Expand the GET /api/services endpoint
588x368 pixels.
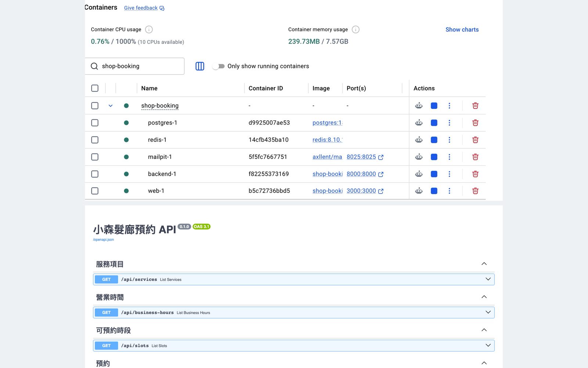(294, 279)
